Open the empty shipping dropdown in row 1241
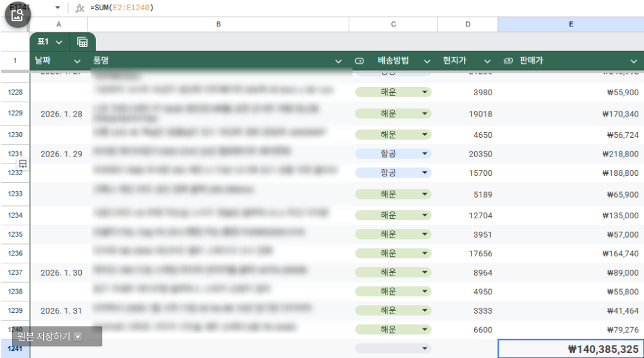This screenshot has width=644, height=358. 424,348
